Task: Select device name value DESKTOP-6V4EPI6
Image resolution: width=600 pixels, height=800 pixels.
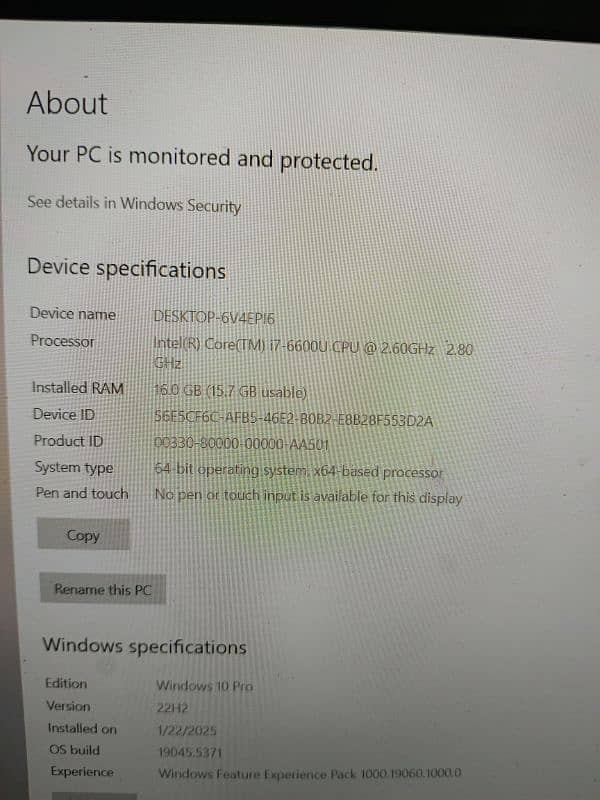Action: [x=214, y=318]
